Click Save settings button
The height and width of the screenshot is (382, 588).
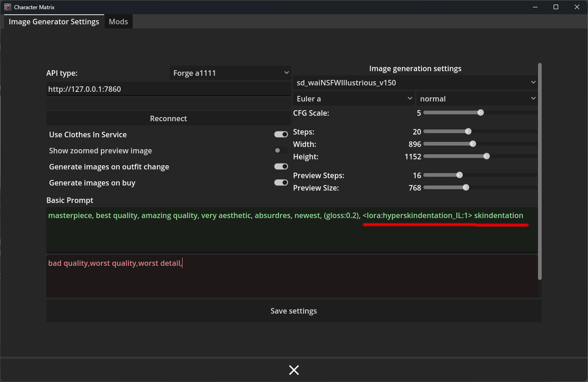(x=294, y=311)
